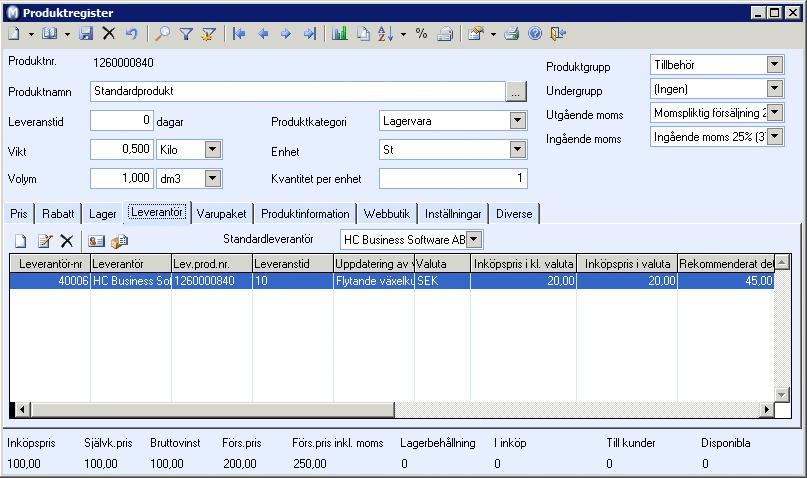The image size is (807, 478).
Task: Go to first record arrow
Action: [239, 34]
